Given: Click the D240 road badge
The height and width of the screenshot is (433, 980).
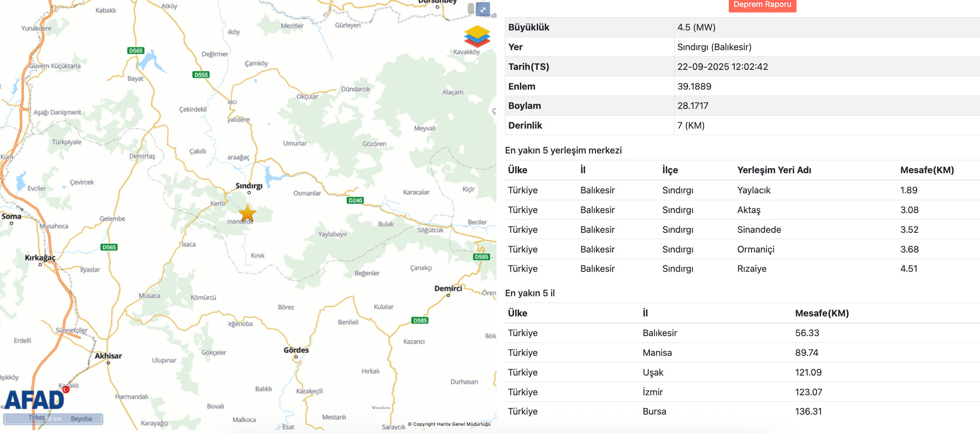Looking at the screenshot, I should point(355,200).
